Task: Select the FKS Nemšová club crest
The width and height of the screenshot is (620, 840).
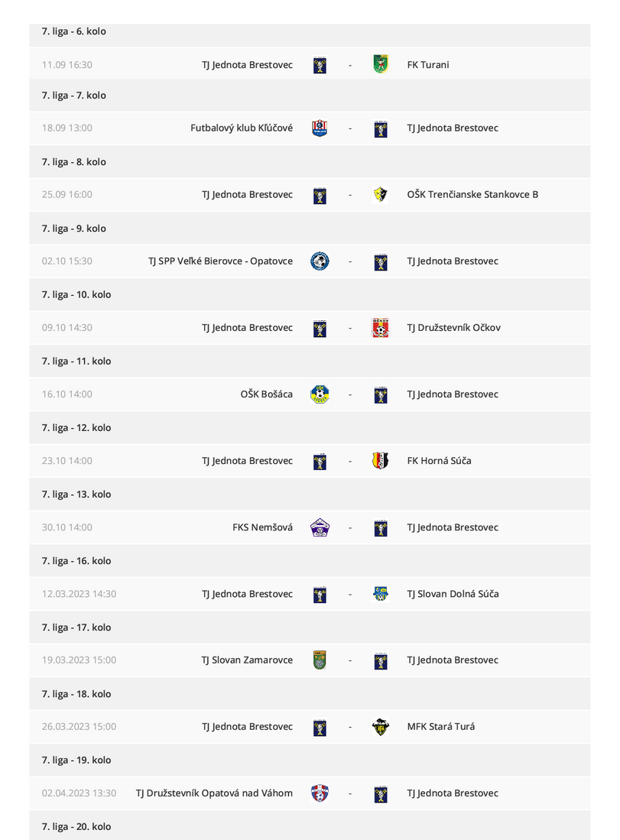Action: (320, 527)
